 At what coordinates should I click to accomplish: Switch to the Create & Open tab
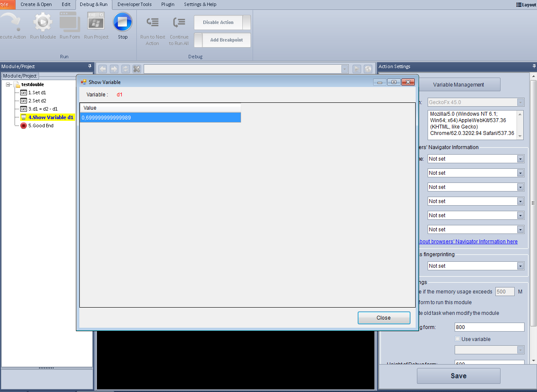coord(36,4)
